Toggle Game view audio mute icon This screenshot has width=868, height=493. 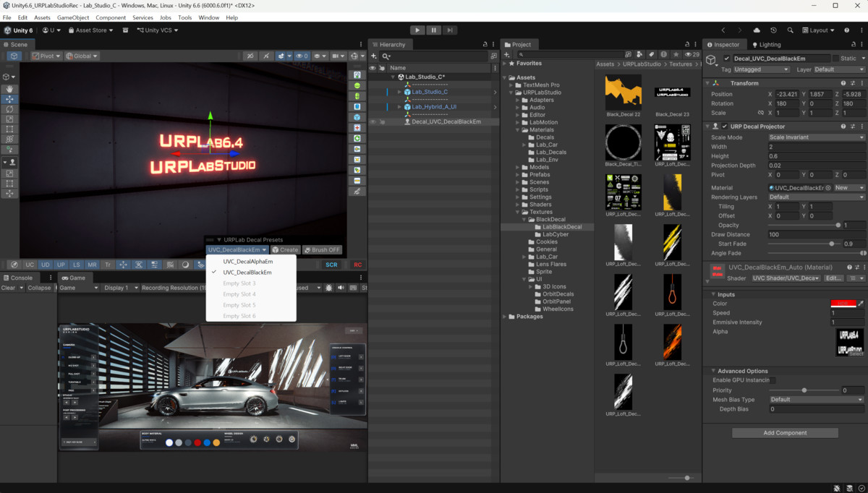341,288
